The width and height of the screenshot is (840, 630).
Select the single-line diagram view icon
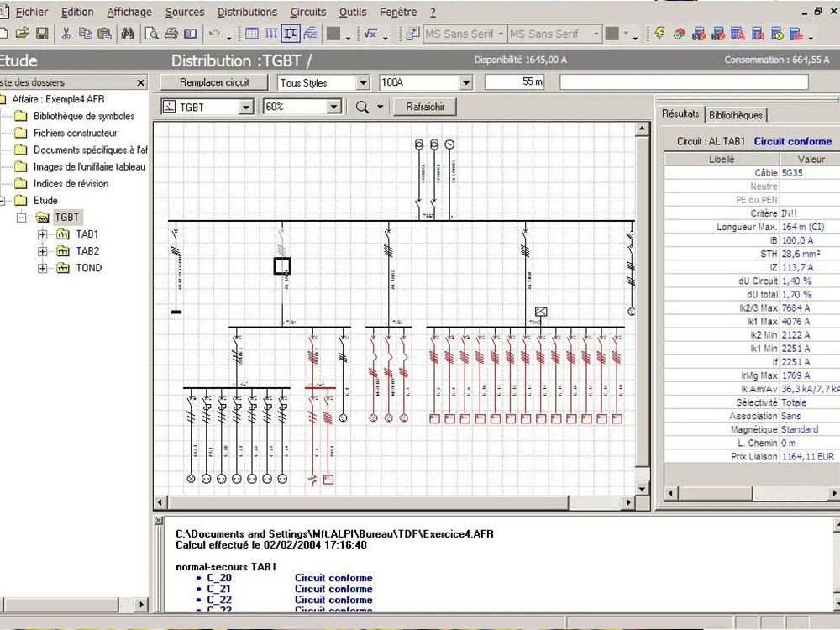291,34
